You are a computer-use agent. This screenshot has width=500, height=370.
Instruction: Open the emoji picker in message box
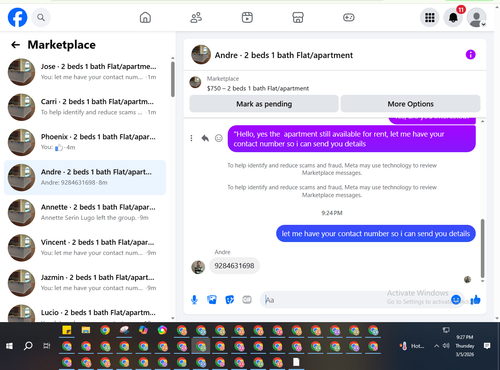click(x=456, y=300)
